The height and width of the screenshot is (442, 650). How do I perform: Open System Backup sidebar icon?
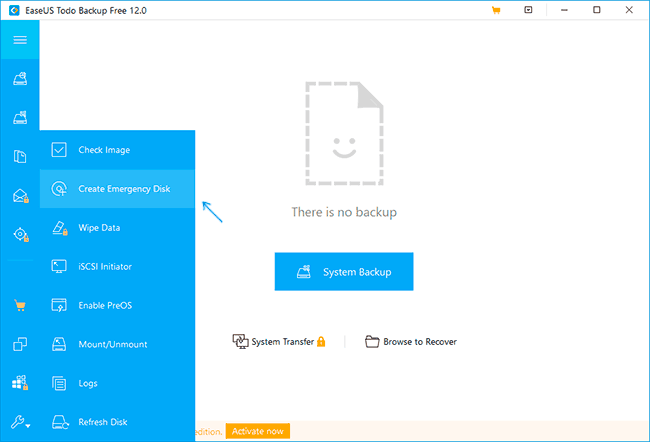(20, 118)
